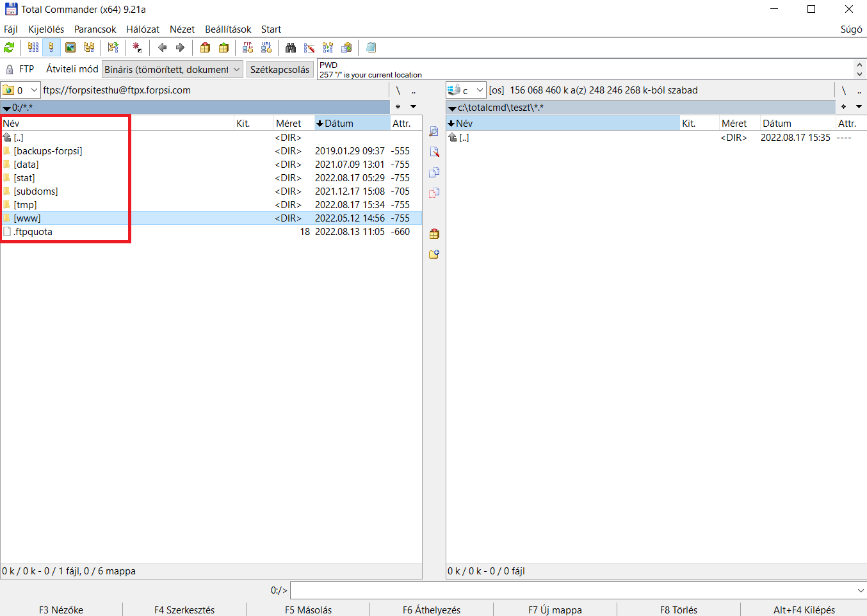This screenshot has height=616, width=867.
Task: Sort left panel by Méret column header
Action: (x=293, y=123)
